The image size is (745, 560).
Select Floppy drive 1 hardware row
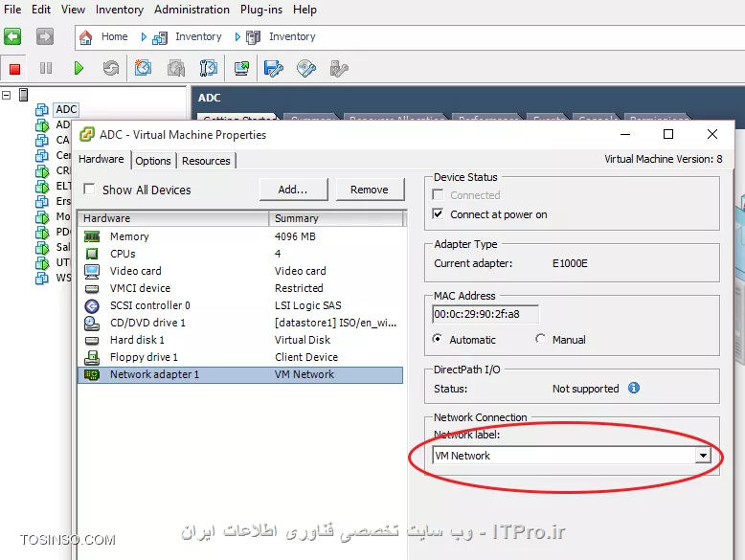pos(240,357)
